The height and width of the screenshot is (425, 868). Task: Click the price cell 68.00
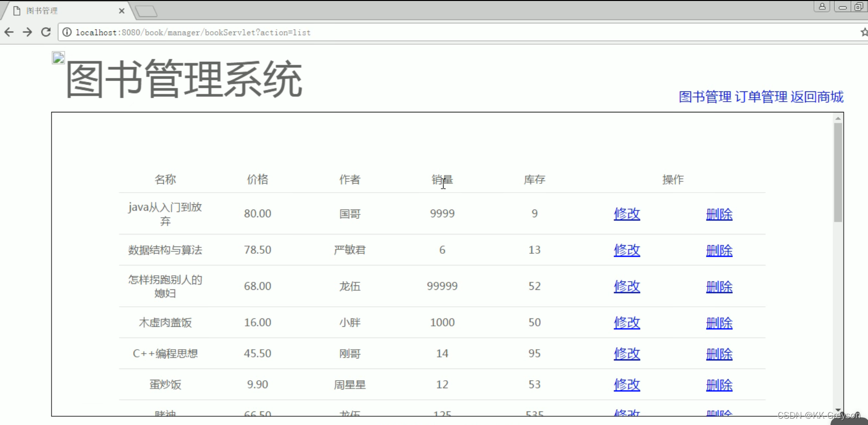pos(258,286)
